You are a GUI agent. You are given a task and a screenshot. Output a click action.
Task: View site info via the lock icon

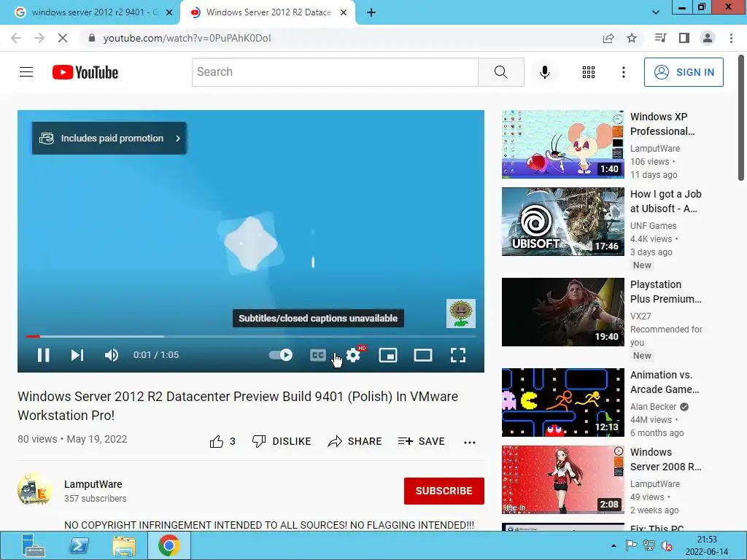[92, 38]
